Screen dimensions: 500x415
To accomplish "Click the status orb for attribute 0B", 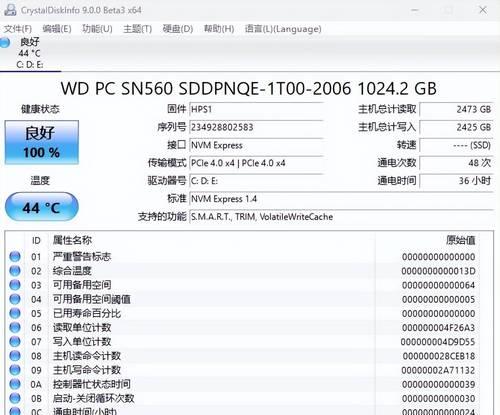I will tap(15, 398).
